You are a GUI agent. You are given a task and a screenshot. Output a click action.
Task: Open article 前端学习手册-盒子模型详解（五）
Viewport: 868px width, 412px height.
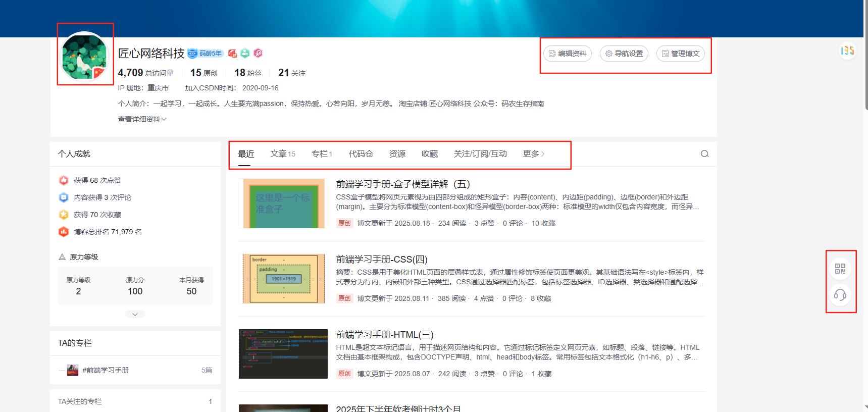coord(403,184)
